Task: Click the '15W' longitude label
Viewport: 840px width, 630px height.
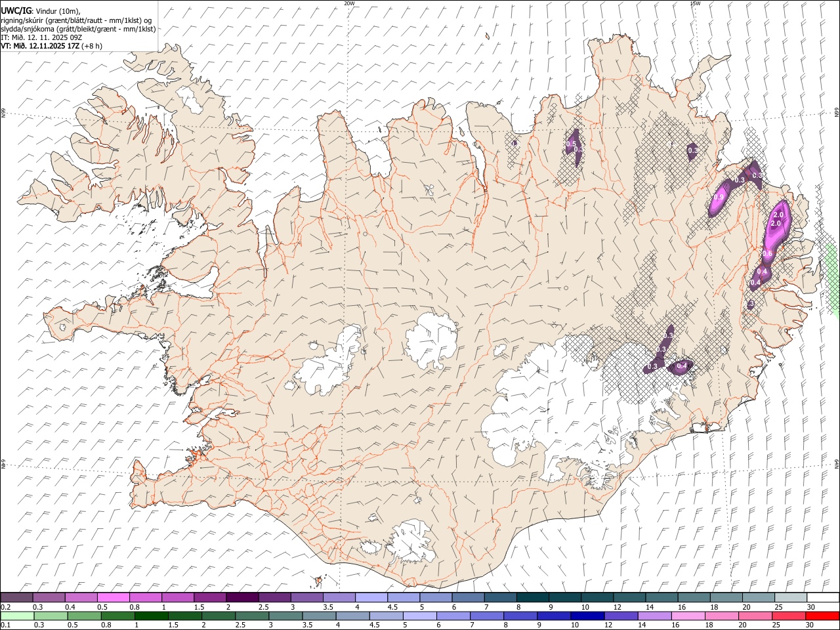Action: (694, 3)
